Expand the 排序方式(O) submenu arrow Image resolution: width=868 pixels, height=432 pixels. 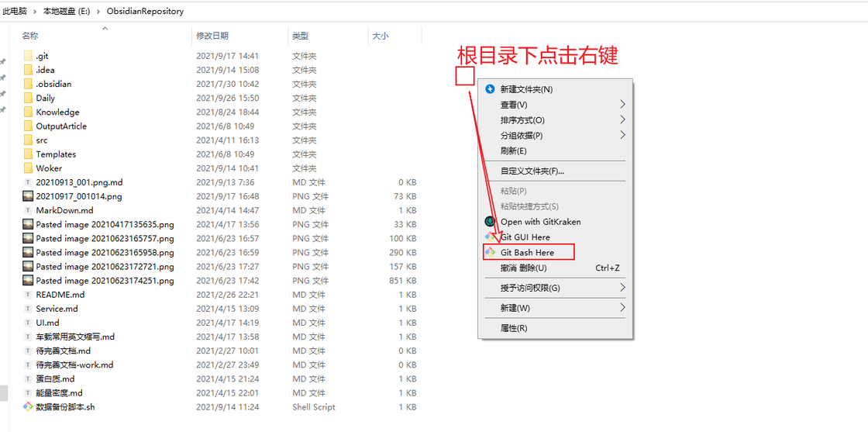(622, 120)
